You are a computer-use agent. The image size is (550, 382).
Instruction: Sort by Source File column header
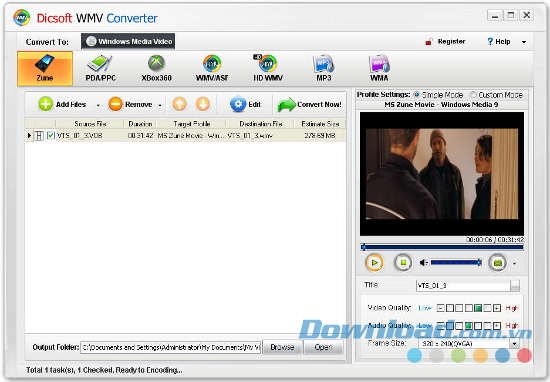(x=90, y=124)
